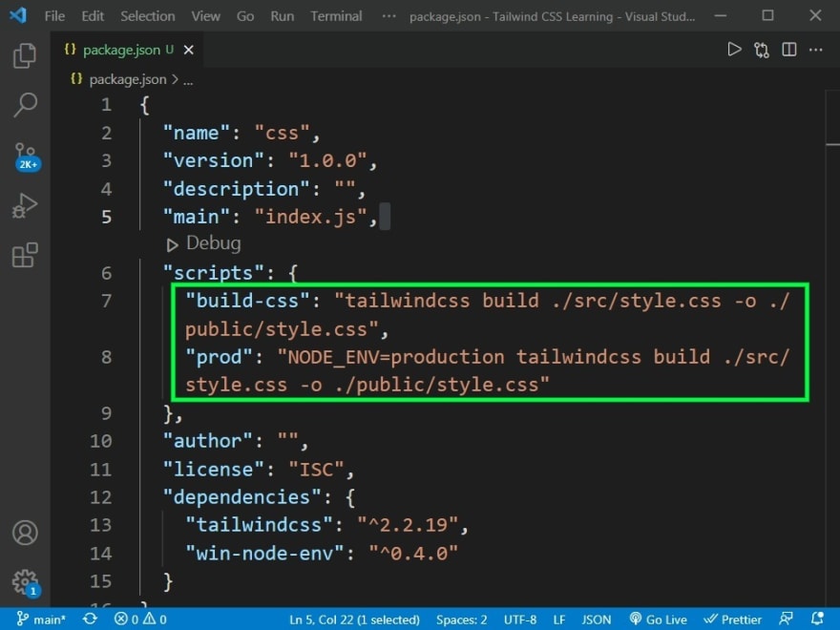Open the Run and Debug view
Screen dimensions: 840x630
click(25, 206)
